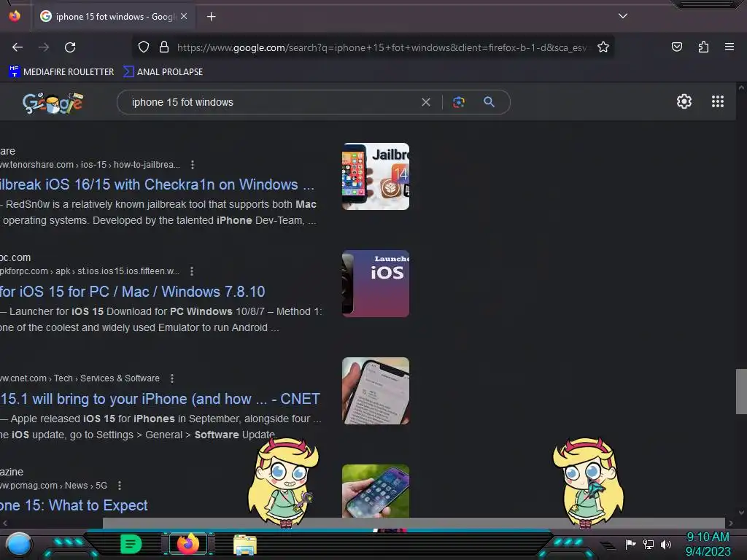Image resolution: width=747 pixels, height=560 pixels.
Task: Search by image with Google Lens
Action: click(x=458, y=102)
